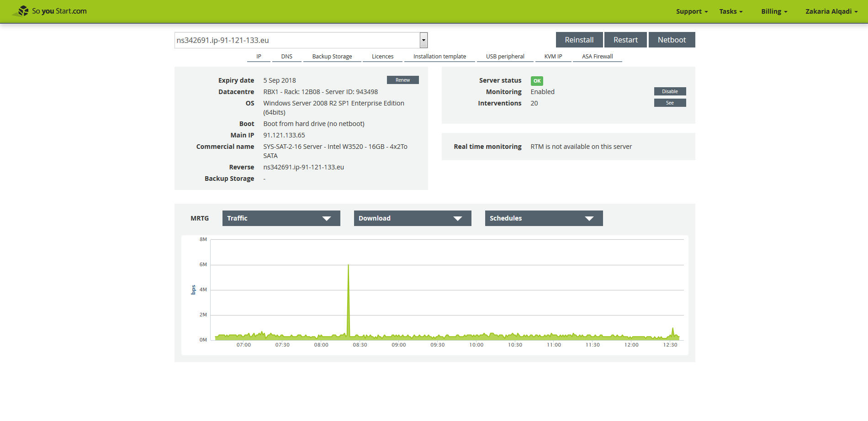Open the KVM IP tab
The image size is (868, 421).
(553, 57)
